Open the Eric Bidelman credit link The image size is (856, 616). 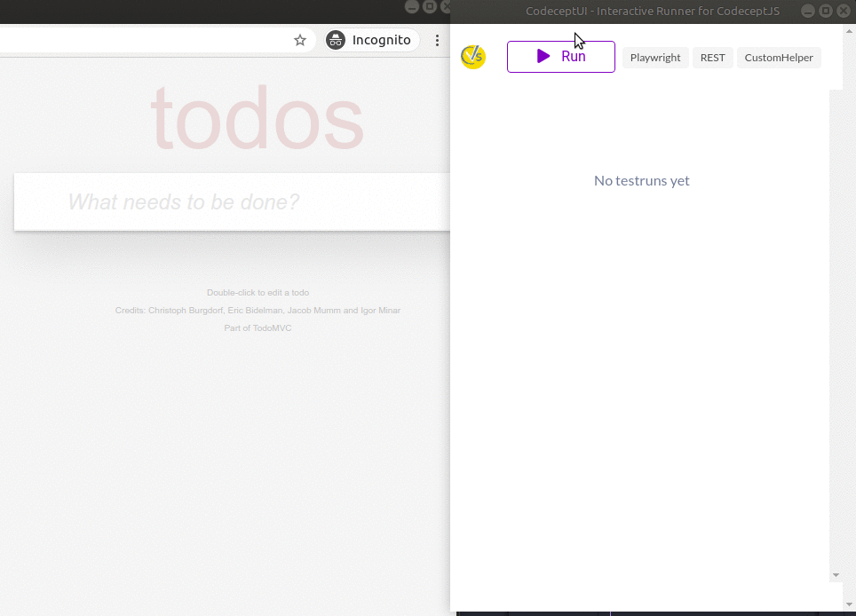255,311
